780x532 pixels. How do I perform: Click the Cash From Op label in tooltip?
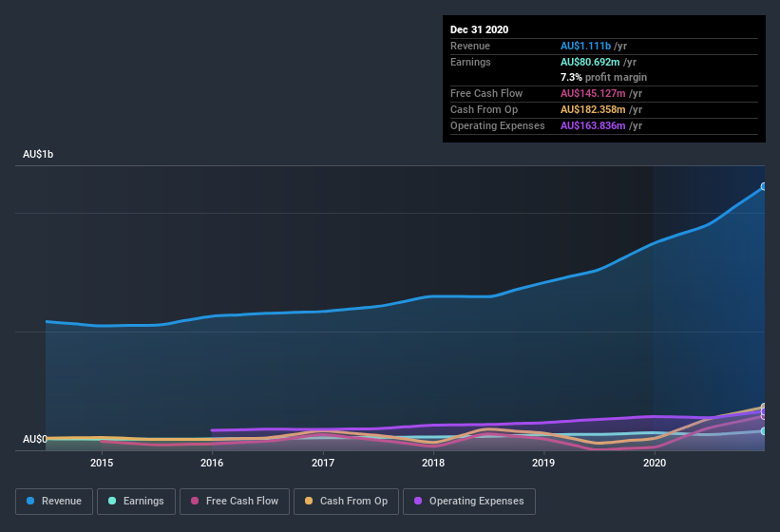pyautogui.click(x=484, y=109)
